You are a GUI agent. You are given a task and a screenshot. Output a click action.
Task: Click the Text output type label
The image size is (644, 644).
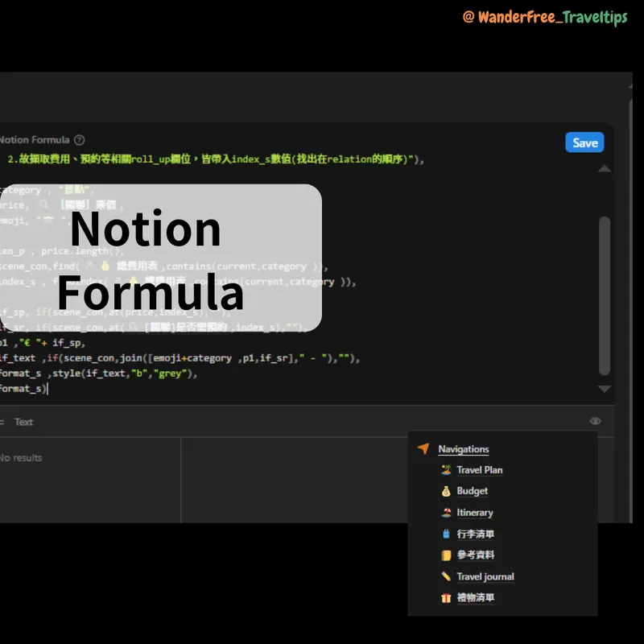click(x=23, y=422)
